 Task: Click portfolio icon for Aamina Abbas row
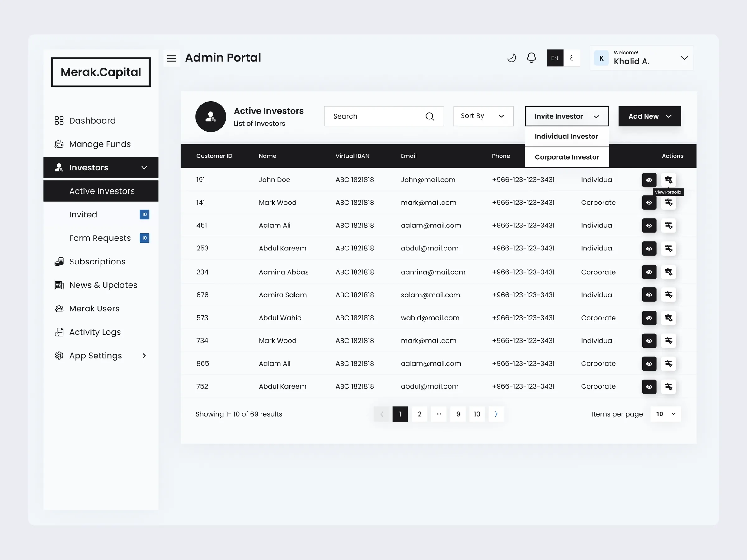(668, 272)
